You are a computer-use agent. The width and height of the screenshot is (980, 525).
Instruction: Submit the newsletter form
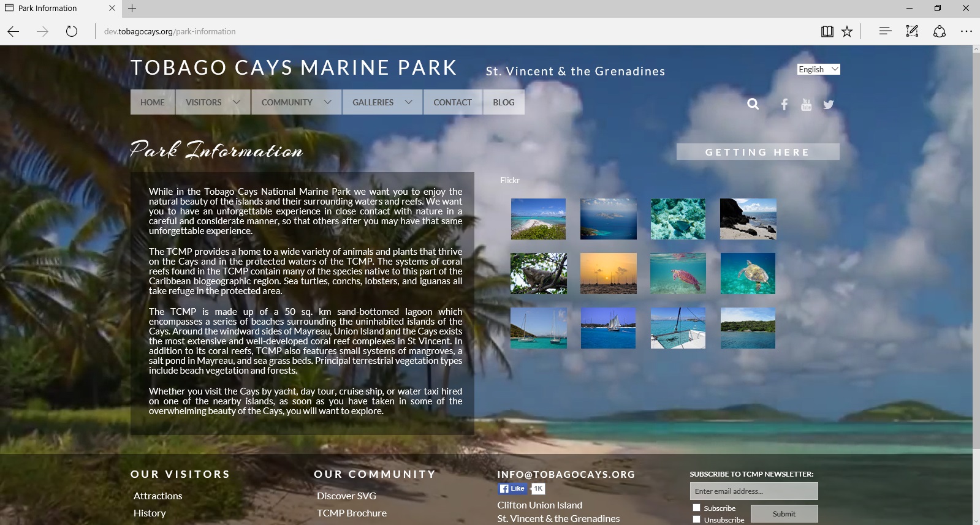[x=784, y=514]
